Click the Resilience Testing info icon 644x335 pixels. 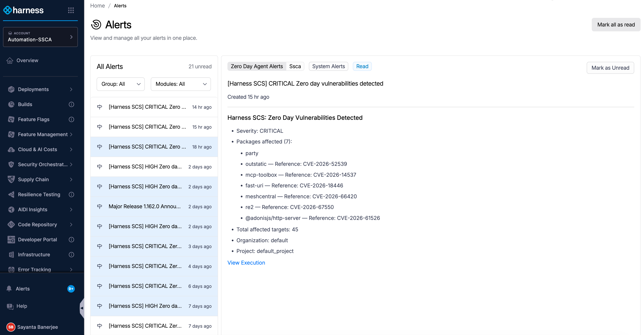[71, 194]
